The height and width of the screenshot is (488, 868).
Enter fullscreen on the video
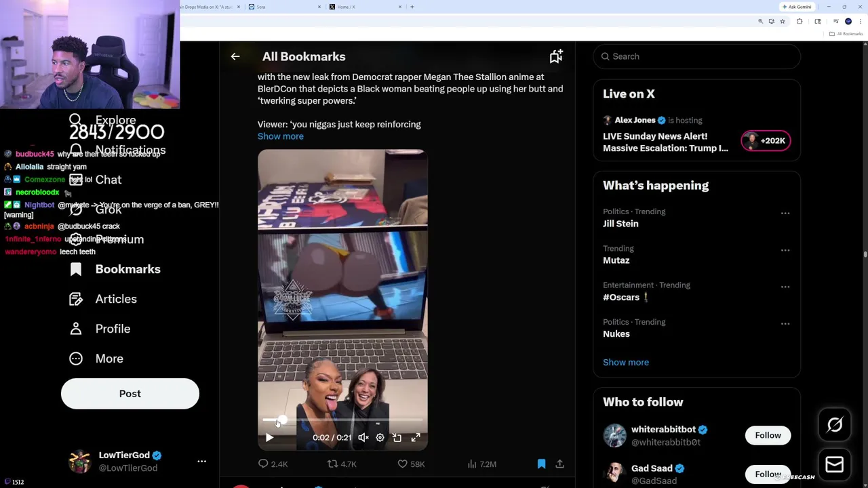click(x=416, y=438)
